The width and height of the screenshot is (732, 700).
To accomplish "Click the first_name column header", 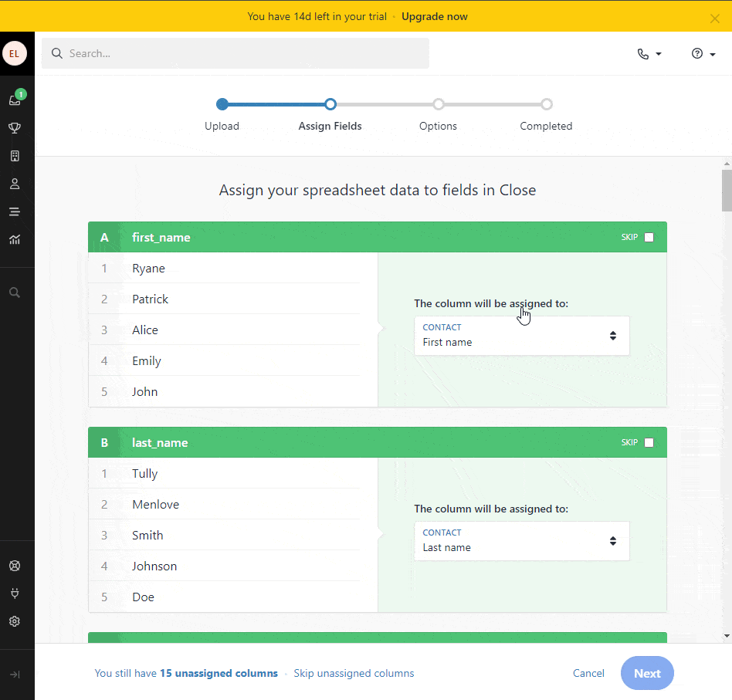I will (x=378, y=237).
